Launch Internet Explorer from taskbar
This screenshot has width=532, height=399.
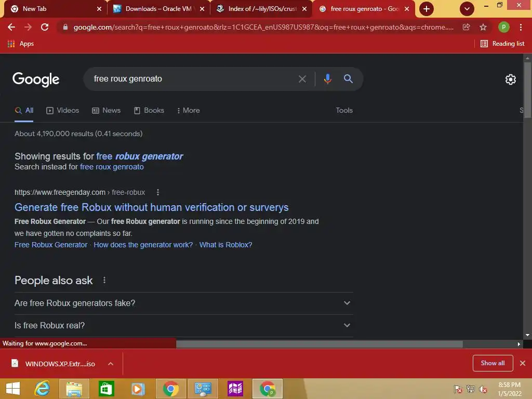[x=42, y=389]
